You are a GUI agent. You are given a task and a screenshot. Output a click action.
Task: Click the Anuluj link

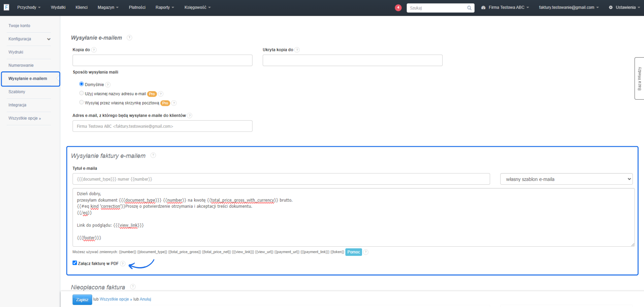coord(146,299)
